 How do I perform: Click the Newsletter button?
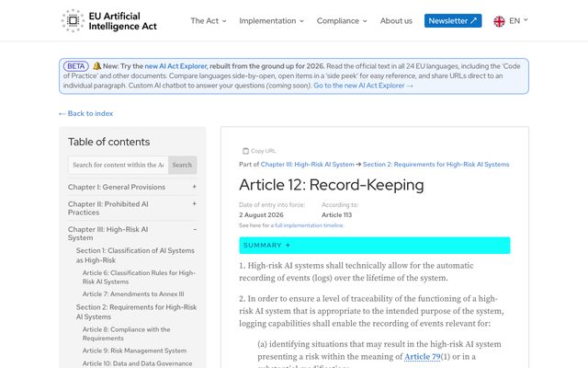pos(453,20)
